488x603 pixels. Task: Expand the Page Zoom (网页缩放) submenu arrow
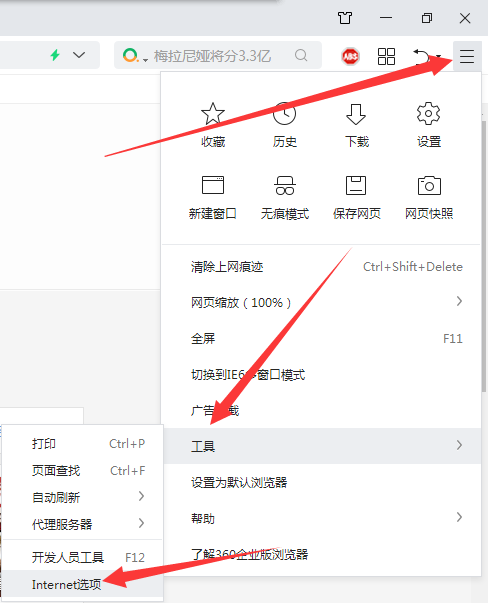coord(459,301)
